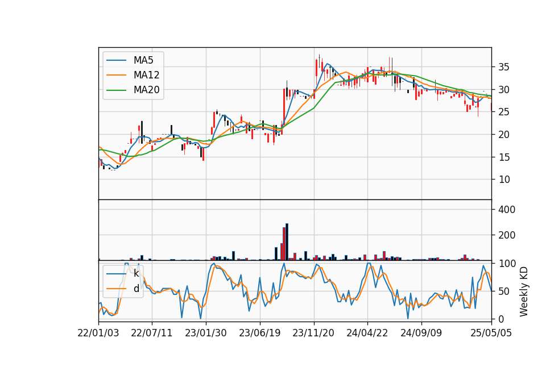Viewport: 546px width, 392px height.
Task: Click the 23/01/30 date tick label
Action: click(206, 333)
